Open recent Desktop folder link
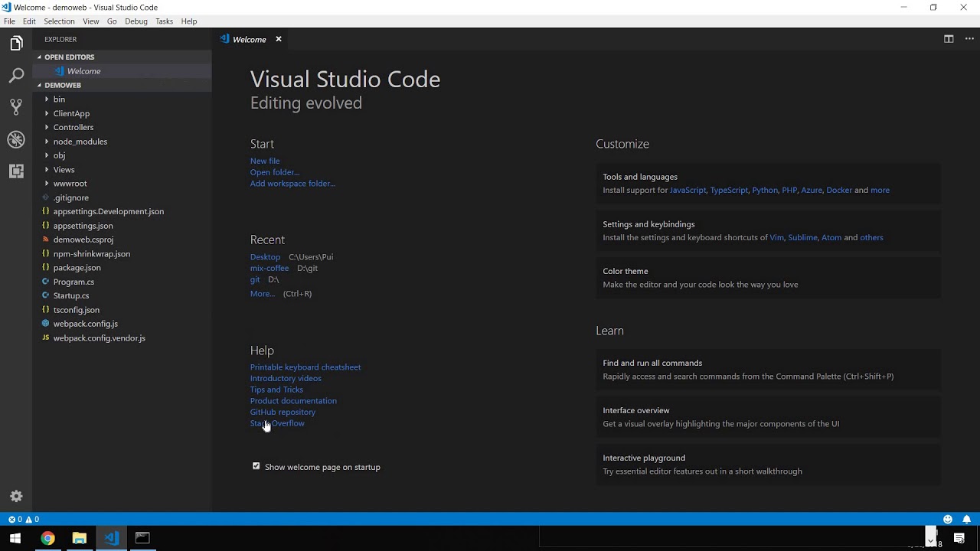The width and height of the screenshot is (980, 551). pyautogui.click(x=265, y=257)
